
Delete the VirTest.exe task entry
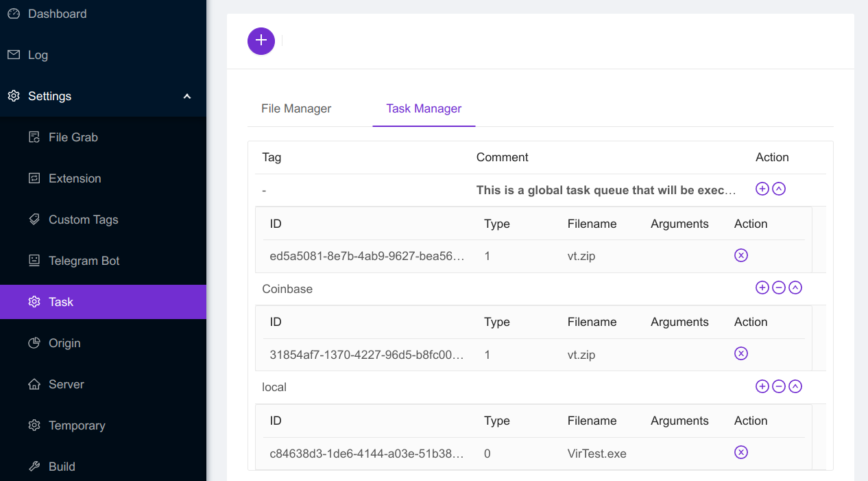(740, 452)
